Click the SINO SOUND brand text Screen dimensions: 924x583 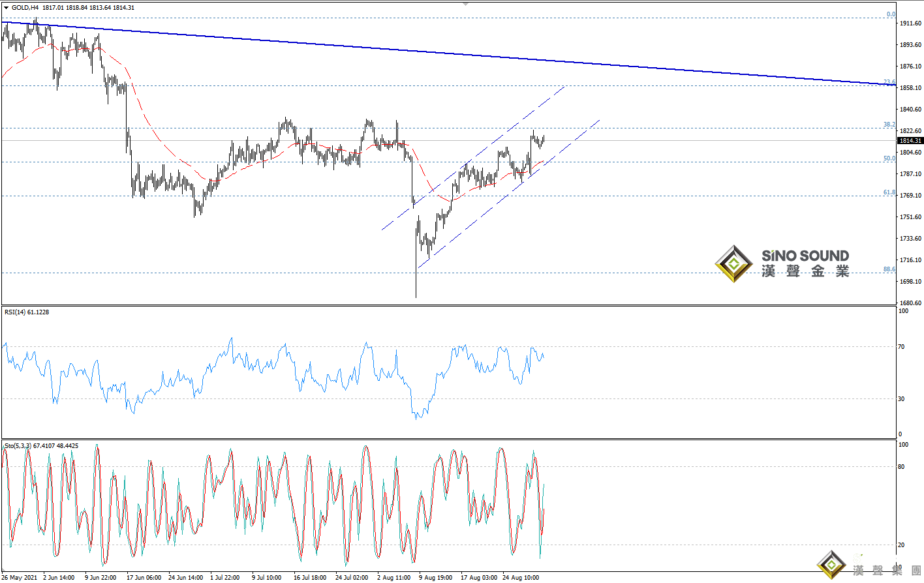click(805, 256)
